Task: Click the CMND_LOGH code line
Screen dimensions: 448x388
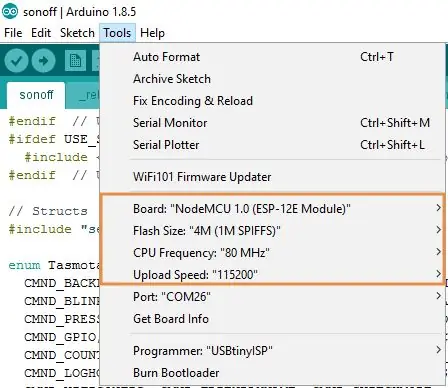Action: 62,373
